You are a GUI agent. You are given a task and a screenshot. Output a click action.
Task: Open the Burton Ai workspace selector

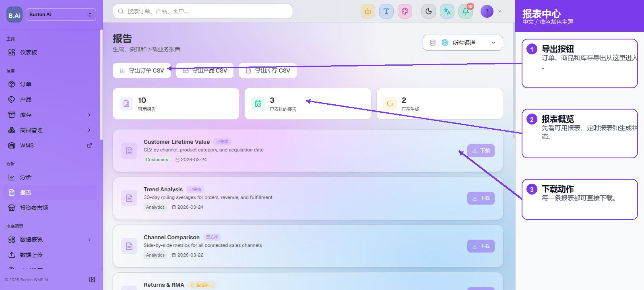tap(61, 14)
